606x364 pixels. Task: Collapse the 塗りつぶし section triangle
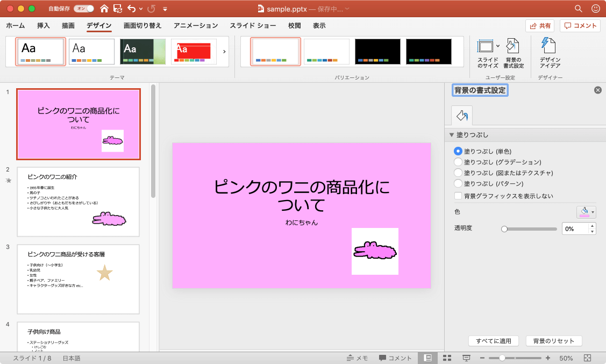[x=452, y=135]
